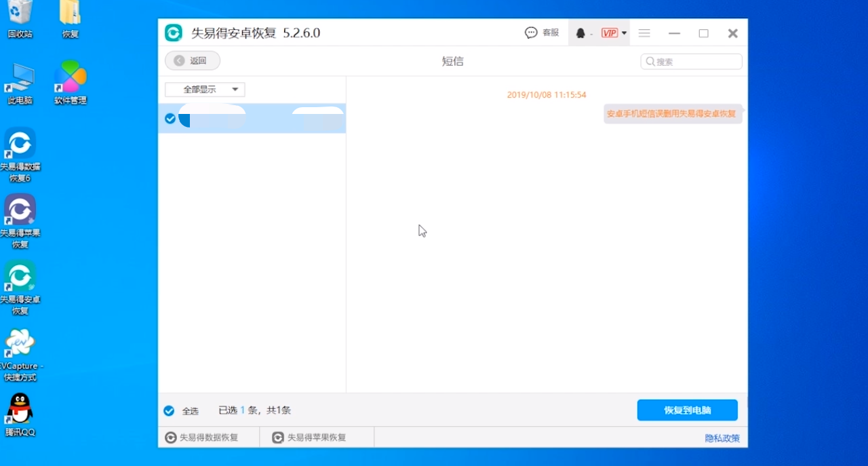Toggle checkbox on the SMS contact row

(x=170, y=119)
